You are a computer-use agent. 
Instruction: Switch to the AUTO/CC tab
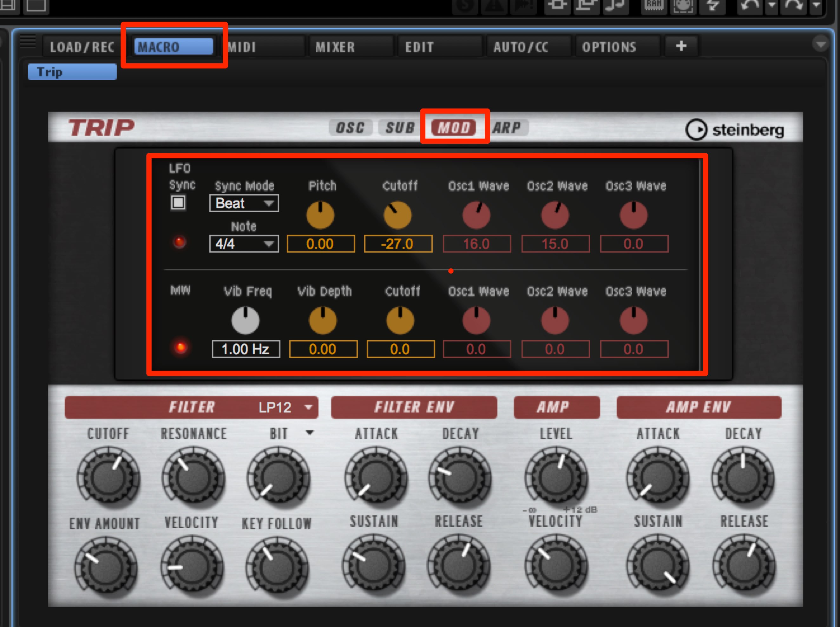(x=528, y=47)
